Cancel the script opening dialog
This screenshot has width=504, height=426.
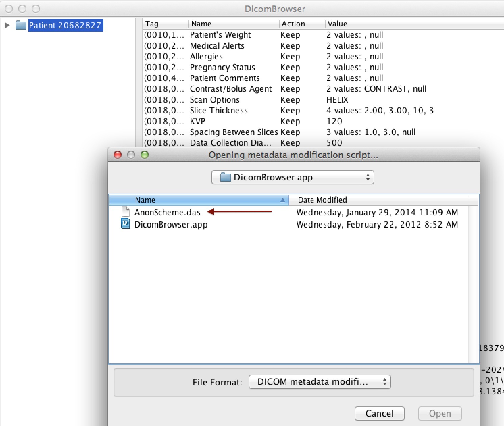pyautogui.click(x=379, y=414)
